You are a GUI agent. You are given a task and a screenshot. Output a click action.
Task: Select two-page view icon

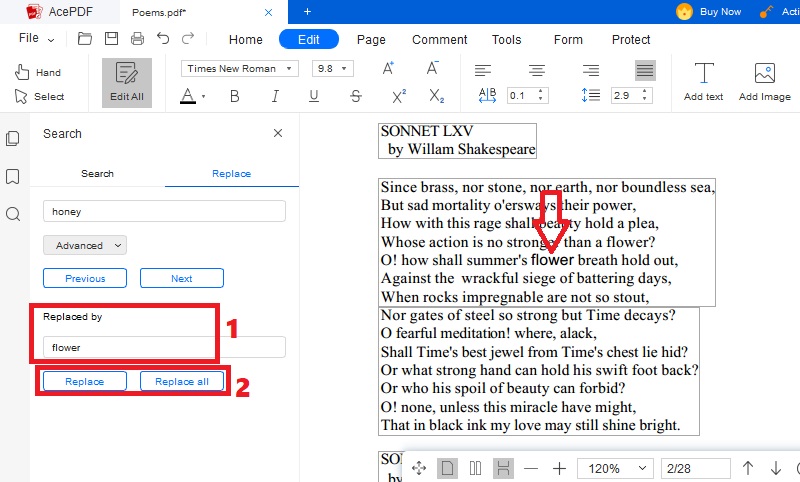tap(475, 468)
